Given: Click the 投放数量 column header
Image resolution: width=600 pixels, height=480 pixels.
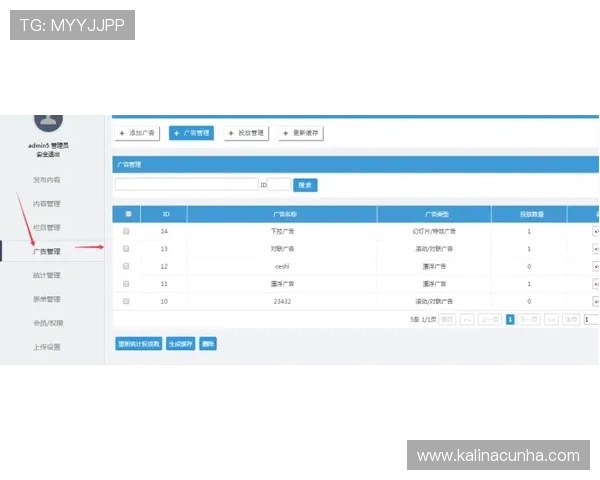Looking at the screenshot, I should [x=529, y=214].
